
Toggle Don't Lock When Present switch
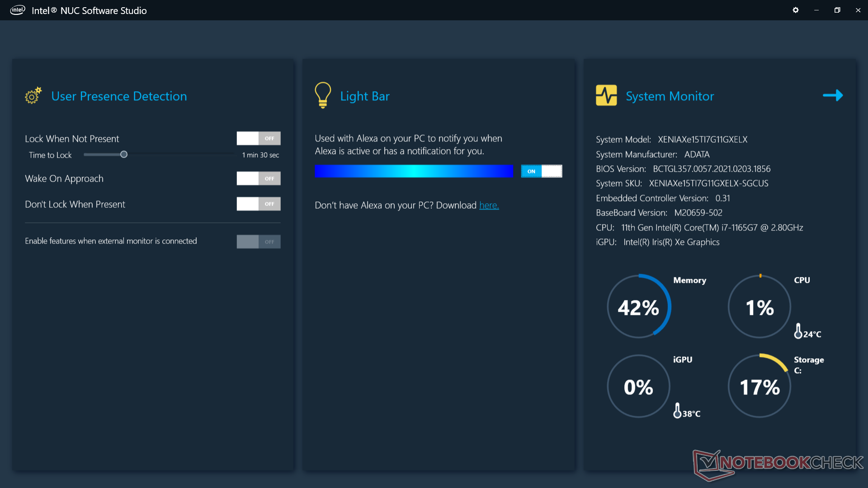tap(259, 204)
